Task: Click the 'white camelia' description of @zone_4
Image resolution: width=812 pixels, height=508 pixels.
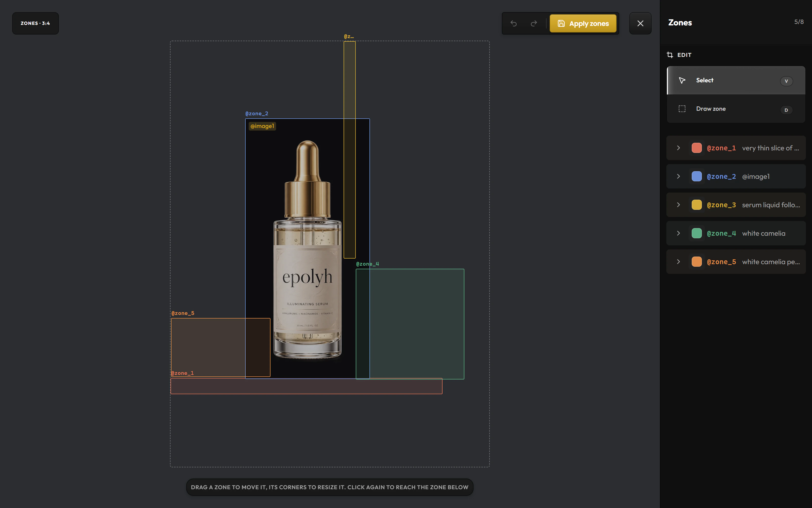Action: [763, 233]
